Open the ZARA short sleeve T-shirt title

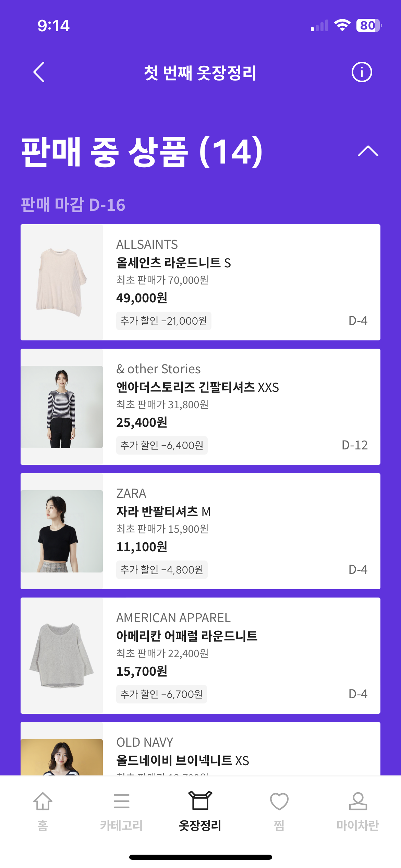coord(163,511)
